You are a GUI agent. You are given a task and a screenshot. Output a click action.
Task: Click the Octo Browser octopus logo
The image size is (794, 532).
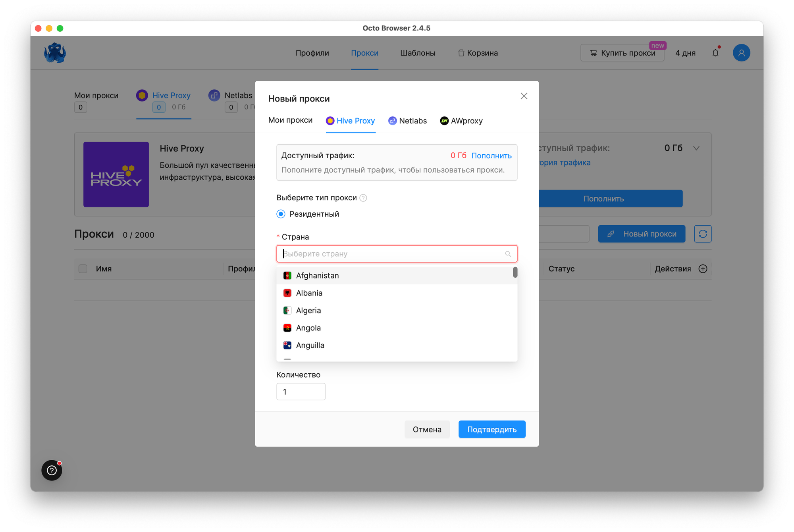(55, 53)
